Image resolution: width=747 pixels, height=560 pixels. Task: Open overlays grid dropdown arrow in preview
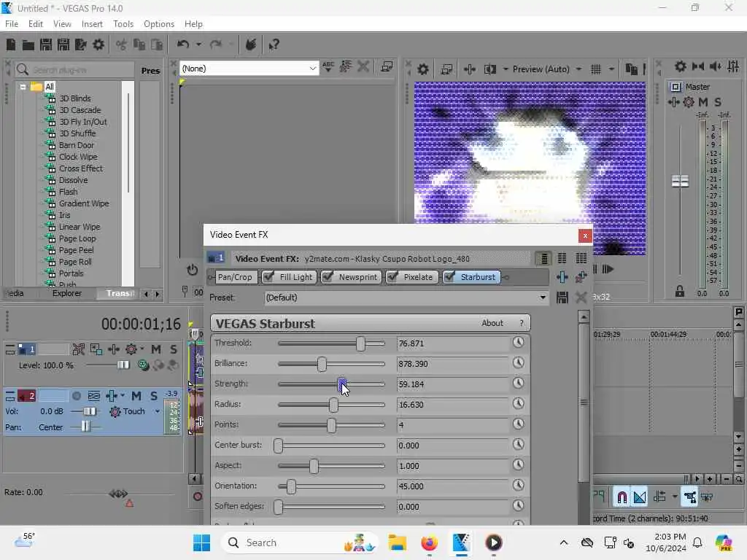(x=611, y=69)
